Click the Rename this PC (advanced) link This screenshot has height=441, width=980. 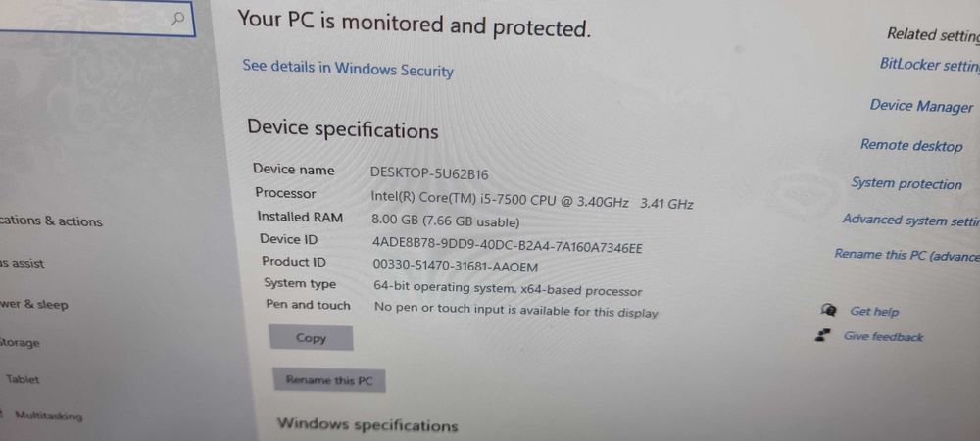click(906, 255)
